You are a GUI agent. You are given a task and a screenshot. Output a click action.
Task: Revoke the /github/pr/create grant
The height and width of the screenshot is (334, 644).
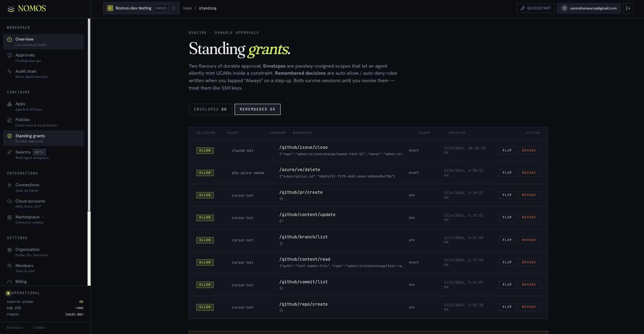529,195
